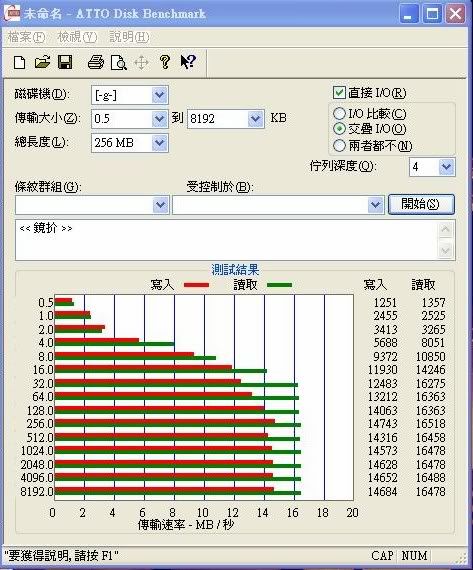473x570 pixels.
Task: Click the read value 16518
Action: pyautogui.click(x=430, y=424)
